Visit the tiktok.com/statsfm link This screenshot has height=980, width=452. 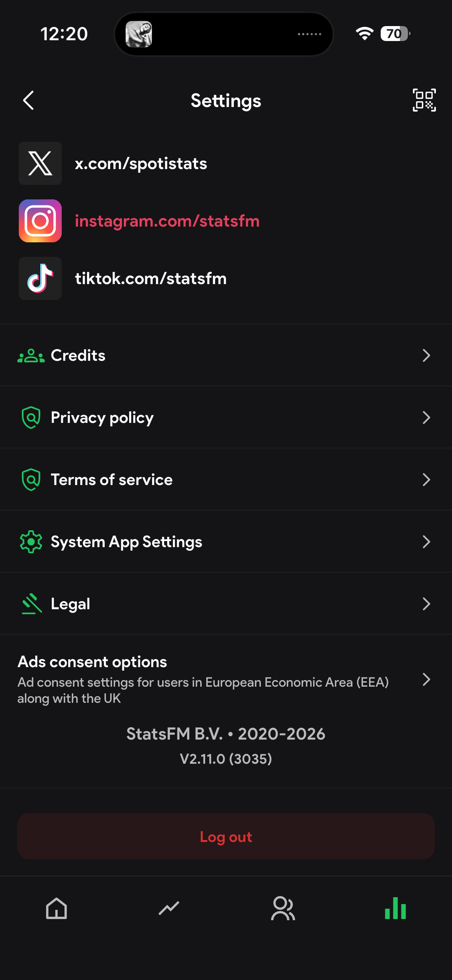coord(151,279)
